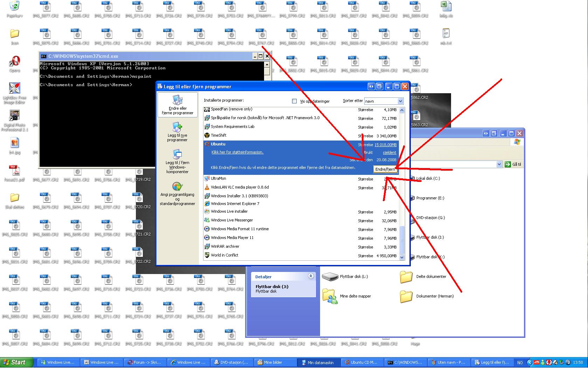The width and height of the screenshot is (588, 369).
Task: Select the LightBox Free Image Editor shortcut
Action: click(x=15, y=93)
